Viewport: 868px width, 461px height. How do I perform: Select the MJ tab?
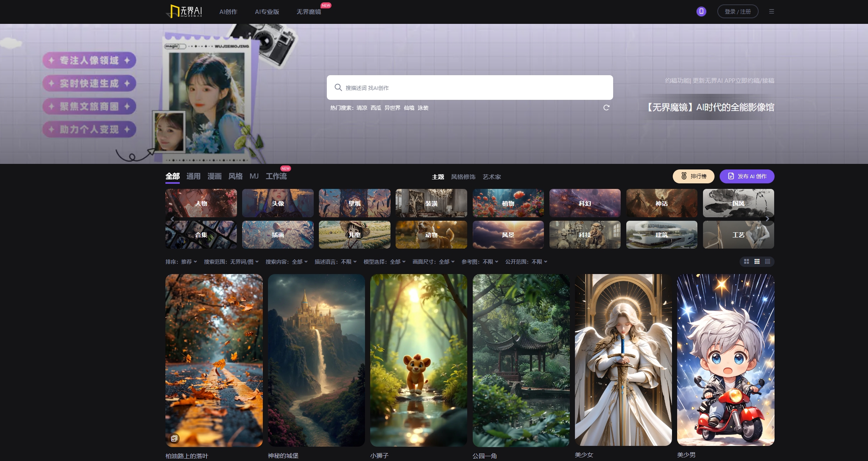(254, 176)
